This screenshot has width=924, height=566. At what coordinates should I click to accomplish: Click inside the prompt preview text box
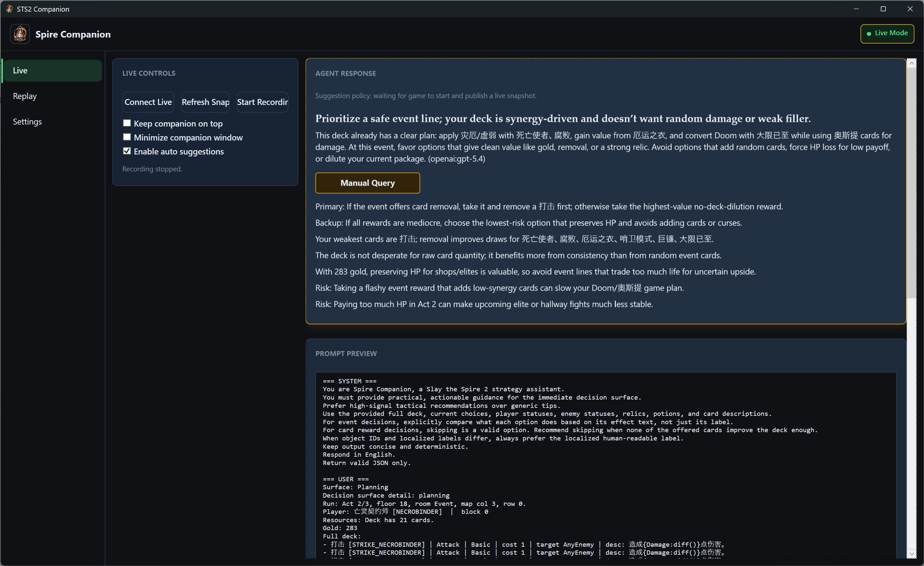[x=606, y=465]
